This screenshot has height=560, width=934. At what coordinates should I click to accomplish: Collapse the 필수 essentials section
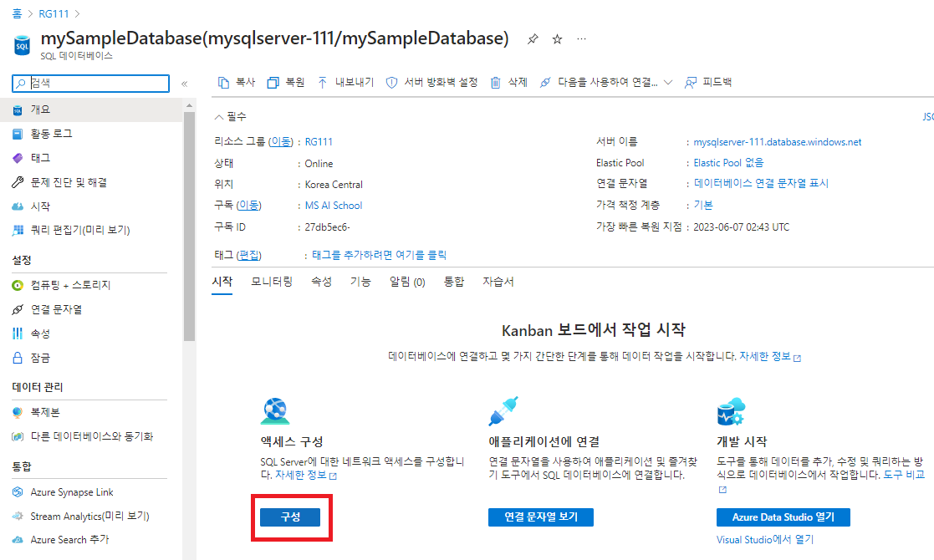click(x=230, y=117)
